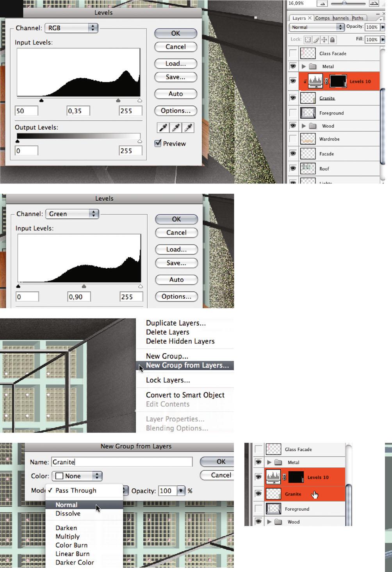Click Load... in the Green Levels dialog
The image size is (392, 572).
(176, 249)
